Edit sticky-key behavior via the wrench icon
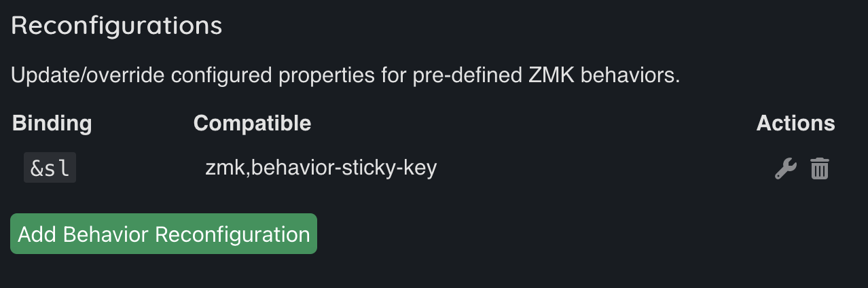The height and width of the screenshot is (288, 868). 785,168
